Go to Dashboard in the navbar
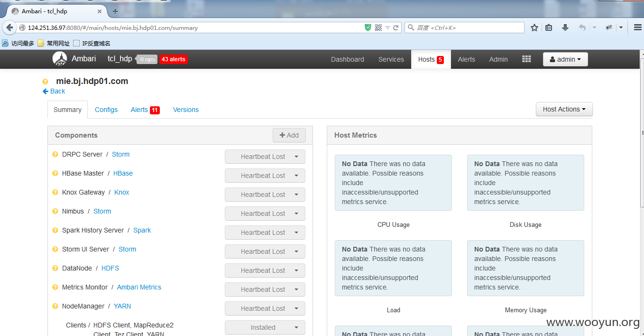 348,59
